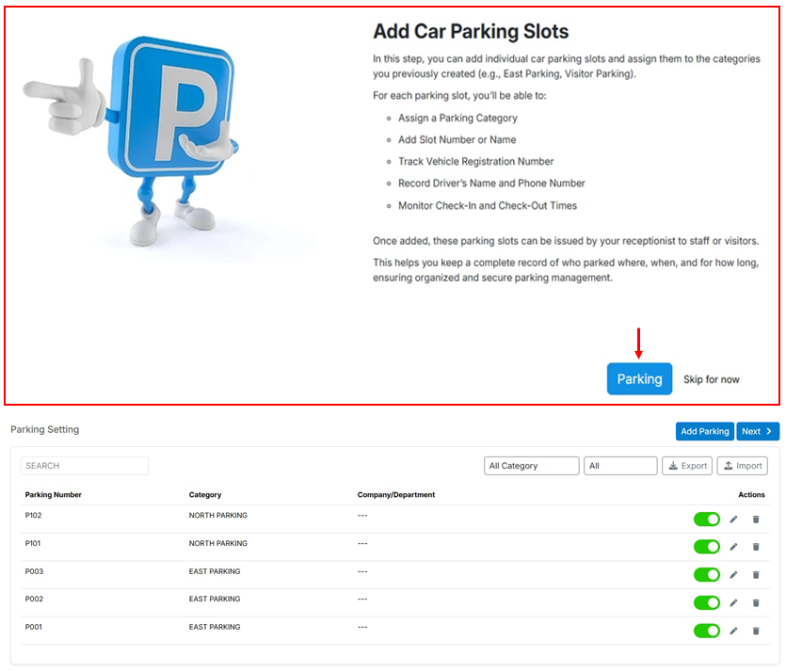Click the blue Parking button
Screen dimensions: 786x672
(639, 379)
